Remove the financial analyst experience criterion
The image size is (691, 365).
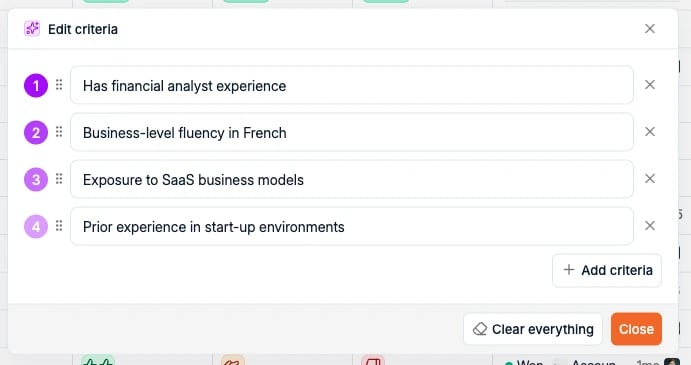pyautogui.click(x=650, y=85)
